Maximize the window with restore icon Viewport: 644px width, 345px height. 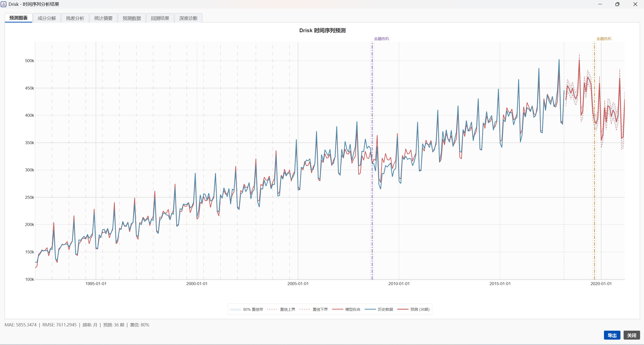click(617, 4)
